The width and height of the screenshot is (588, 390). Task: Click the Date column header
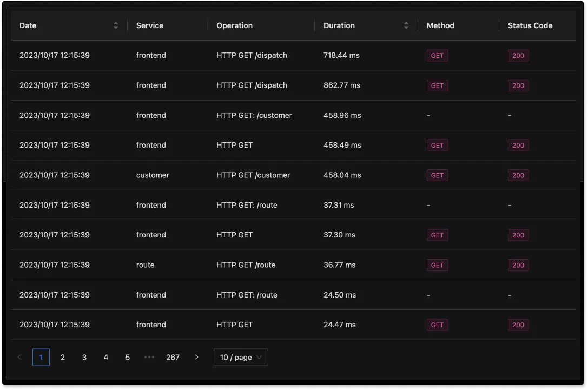69,25
